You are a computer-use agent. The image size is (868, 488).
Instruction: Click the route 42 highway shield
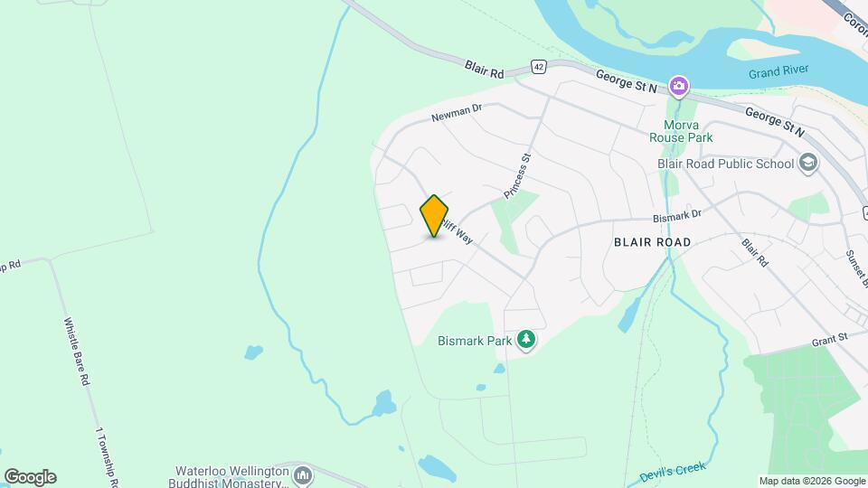pos(538,67)
